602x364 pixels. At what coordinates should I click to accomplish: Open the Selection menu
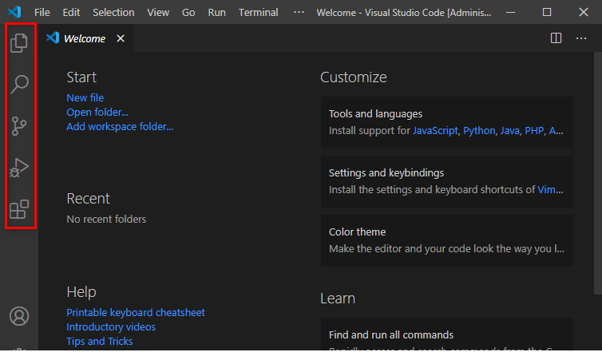click(113, 12)
